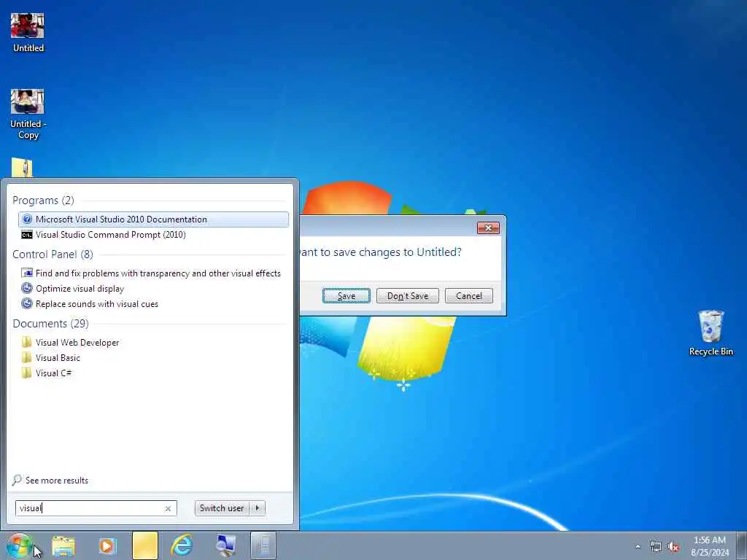Click Cancel in the save changes dialog
The width and height of the screenshot is (747, 560).
pos(469,296)
